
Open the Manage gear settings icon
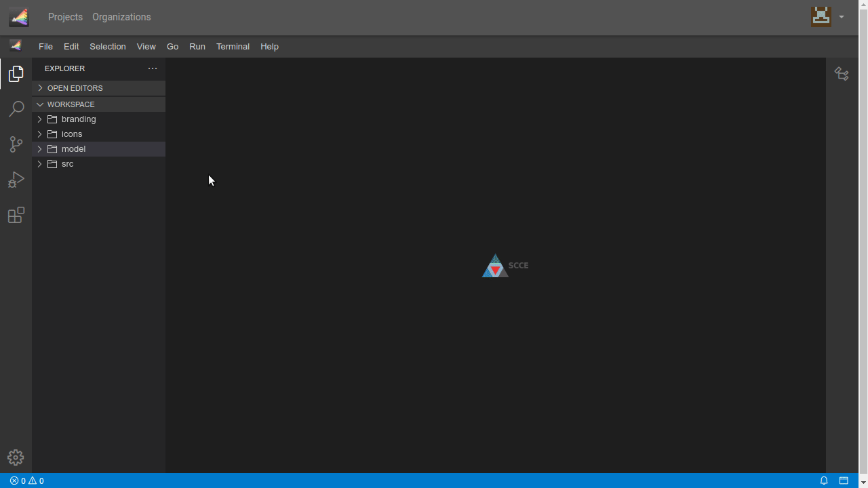coord(16,457)
